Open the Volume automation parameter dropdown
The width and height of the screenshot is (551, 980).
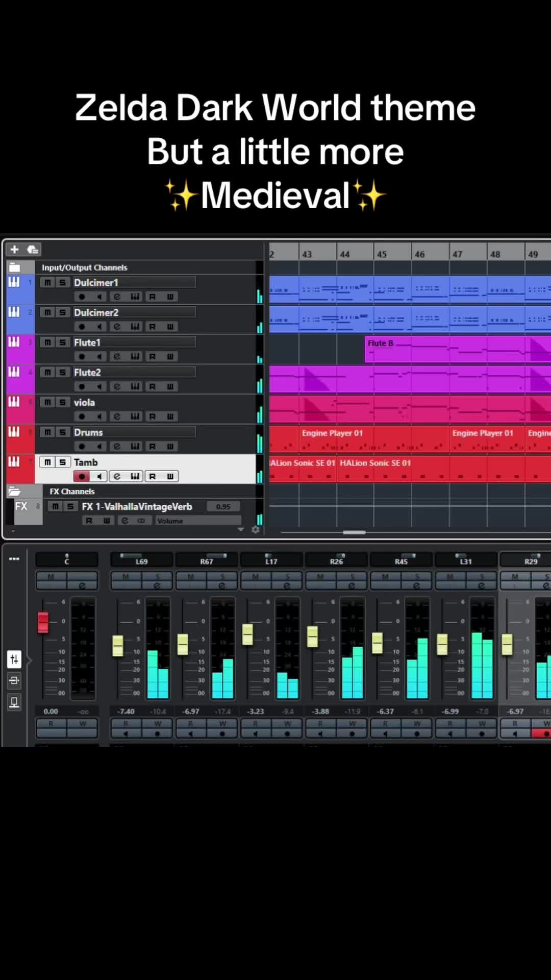198,521
